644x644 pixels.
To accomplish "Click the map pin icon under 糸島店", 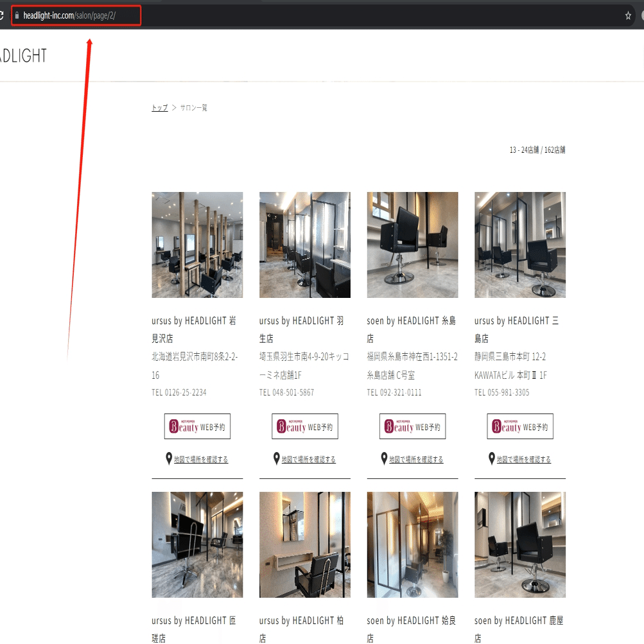I will coord(384,458).
